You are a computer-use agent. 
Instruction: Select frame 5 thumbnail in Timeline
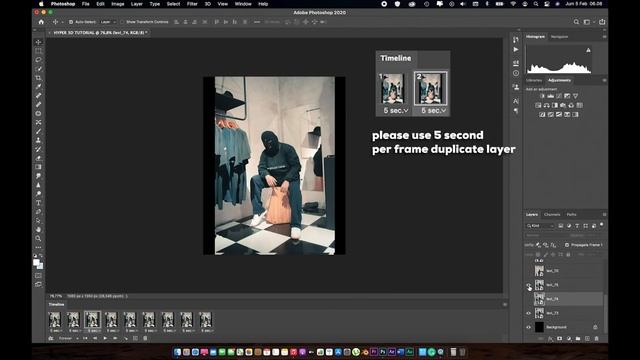point(130,320)
